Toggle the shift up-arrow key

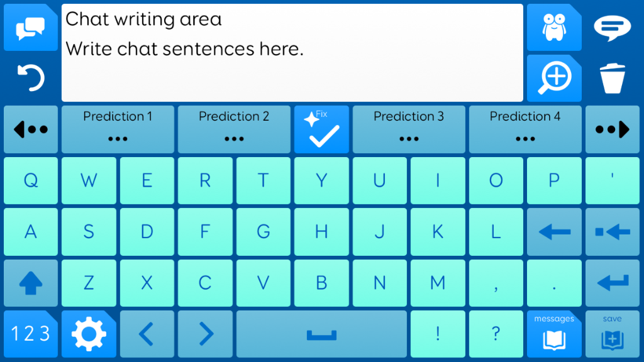(x=31, y=283)
